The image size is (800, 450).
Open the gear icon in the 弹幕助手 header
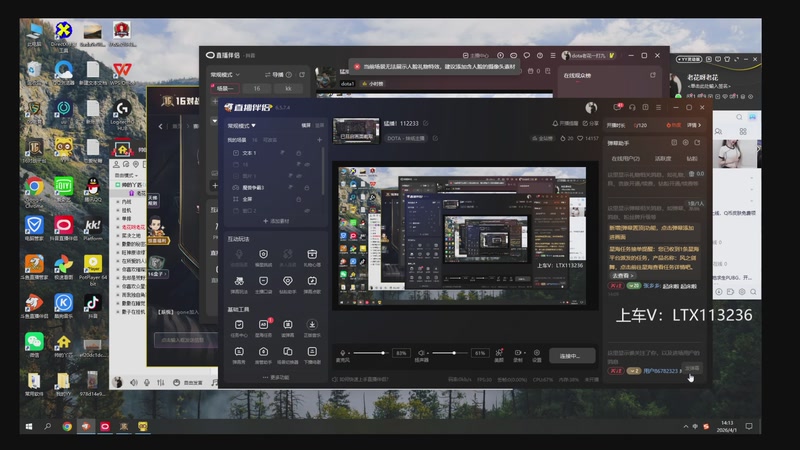point(686,143)
